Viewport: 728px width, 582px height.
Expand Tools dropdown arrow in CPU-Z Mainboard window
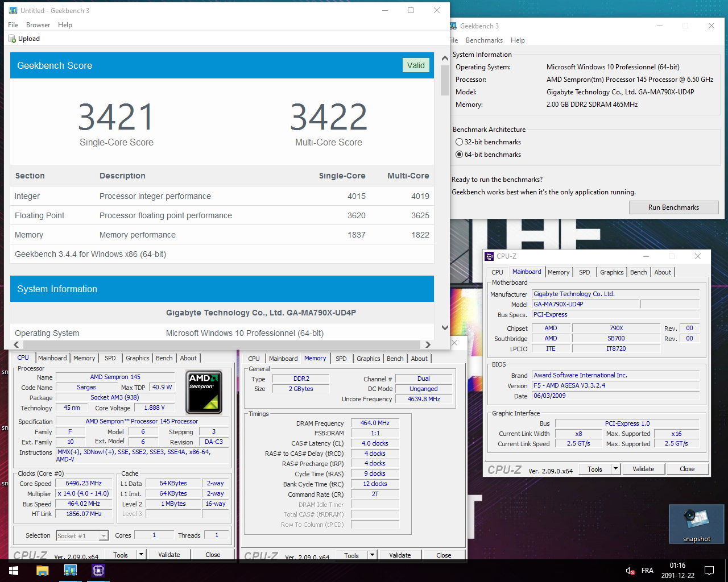(615, 469)
